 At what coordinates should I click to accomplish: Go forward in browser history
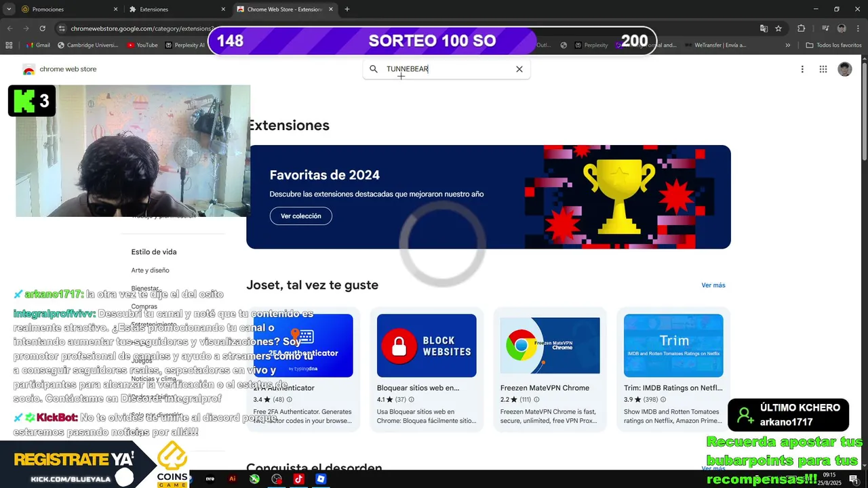tap(26, 28)
